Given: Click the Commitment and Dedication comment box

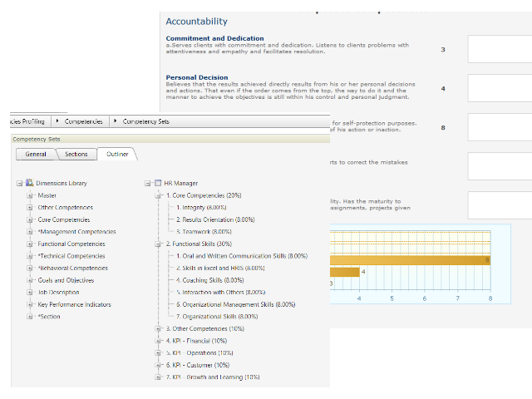Looking at the screenshot, I should pyautogui.click(x=500, y=49).
